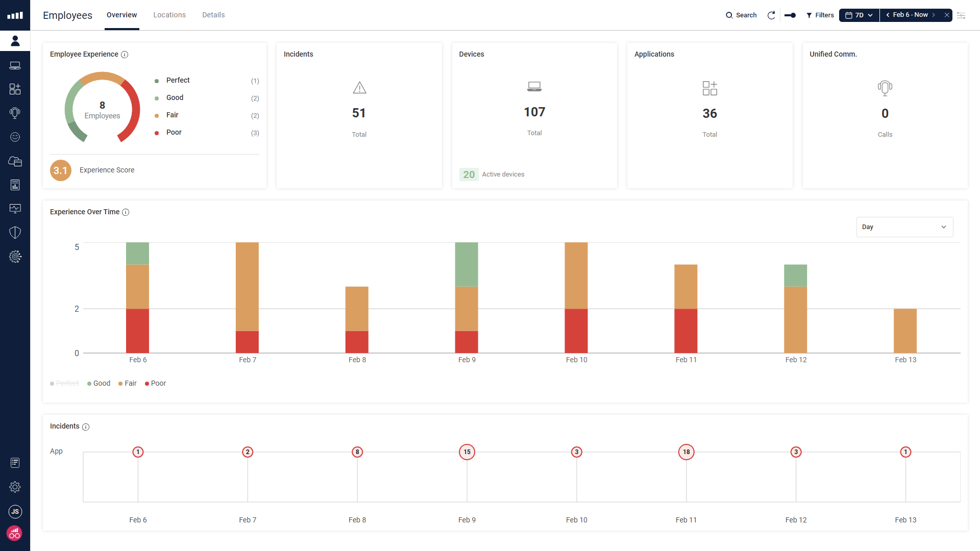Open the Day granularity dropdown
Screen dimensions: 980x551
[x=904, y=227]
